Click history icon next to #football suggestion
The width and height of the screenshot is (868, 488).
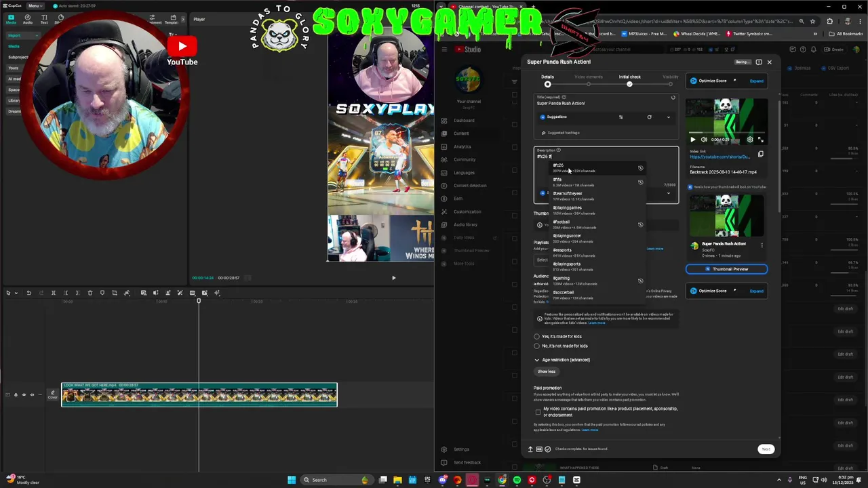640,224
